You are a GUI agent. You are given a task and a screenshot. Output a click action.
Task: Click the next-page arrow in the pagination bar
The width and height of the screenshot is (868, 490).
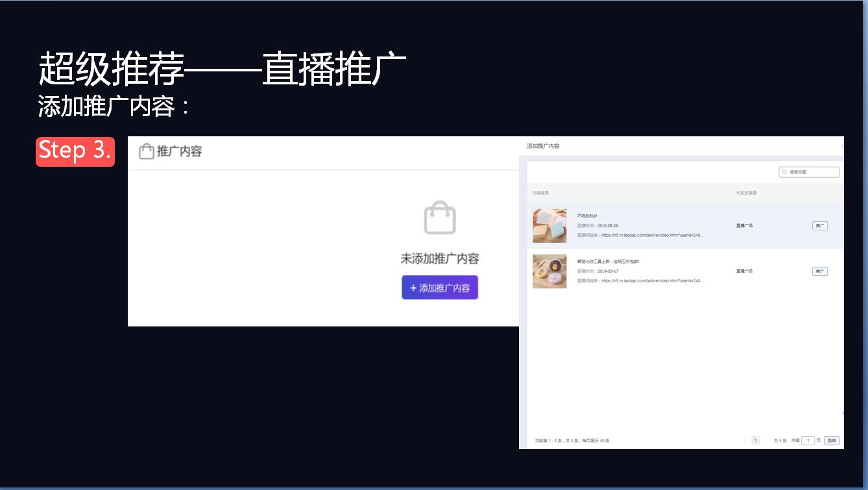point(766,440)
